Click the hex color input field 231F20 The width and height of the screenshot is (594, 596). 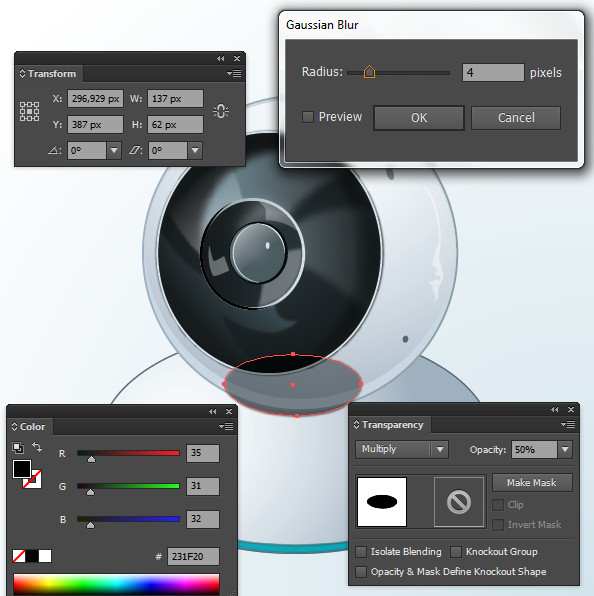pos(193,556)
